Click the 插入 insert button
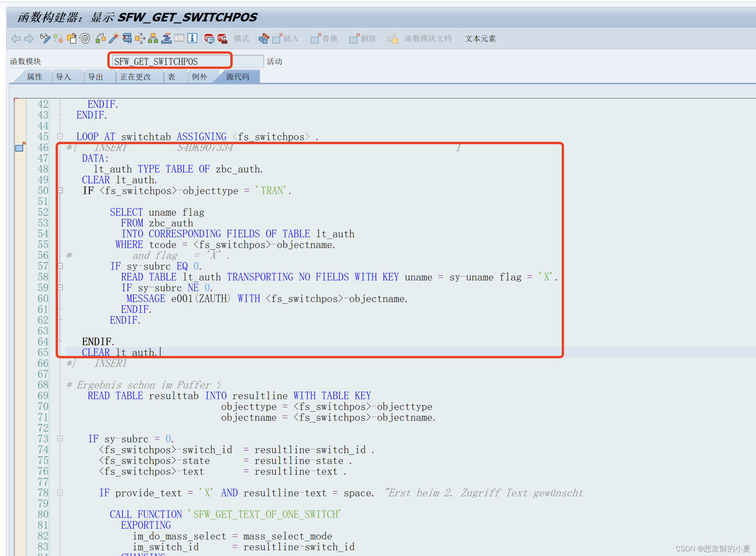Screen dimensions: 756x556 pos(286,39)
